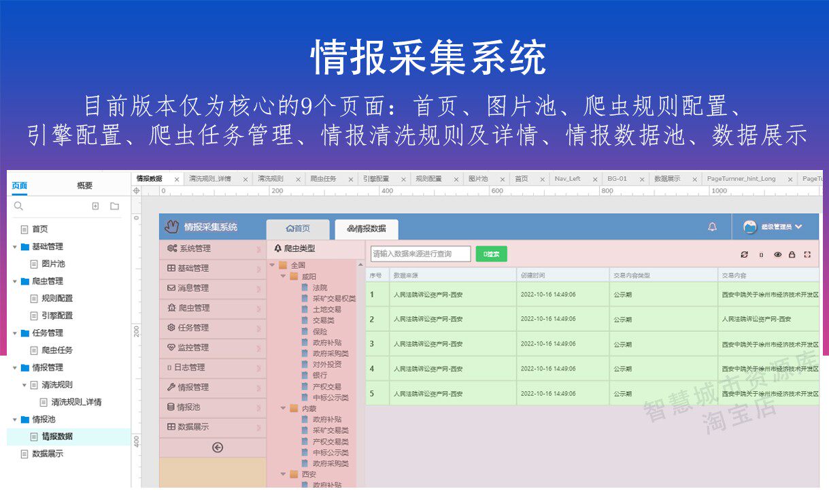Click the lock icon in the table toolbar
Screen dimensions: 829x504
(792, 254)
